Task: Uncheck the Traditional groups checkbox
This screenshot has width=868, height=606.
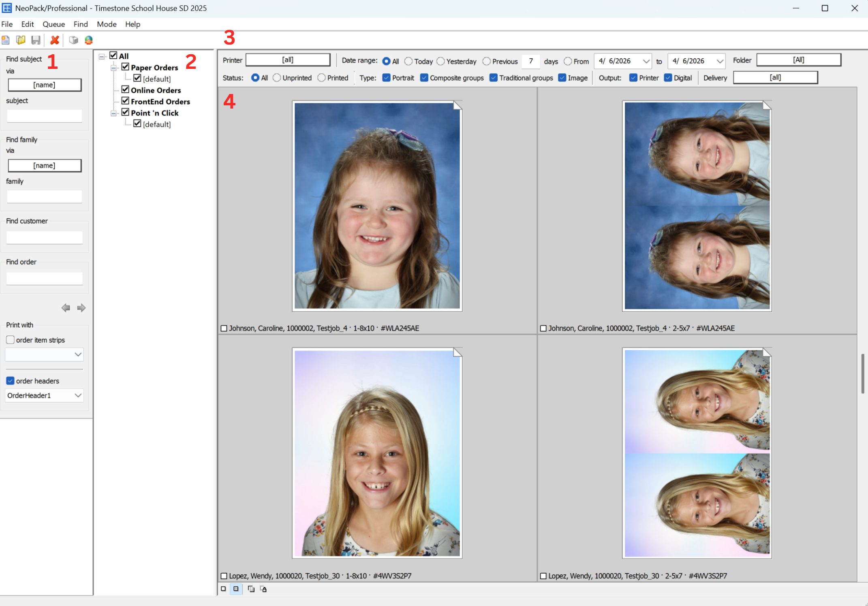Action: pyautogui.click(x=494, y=78)
